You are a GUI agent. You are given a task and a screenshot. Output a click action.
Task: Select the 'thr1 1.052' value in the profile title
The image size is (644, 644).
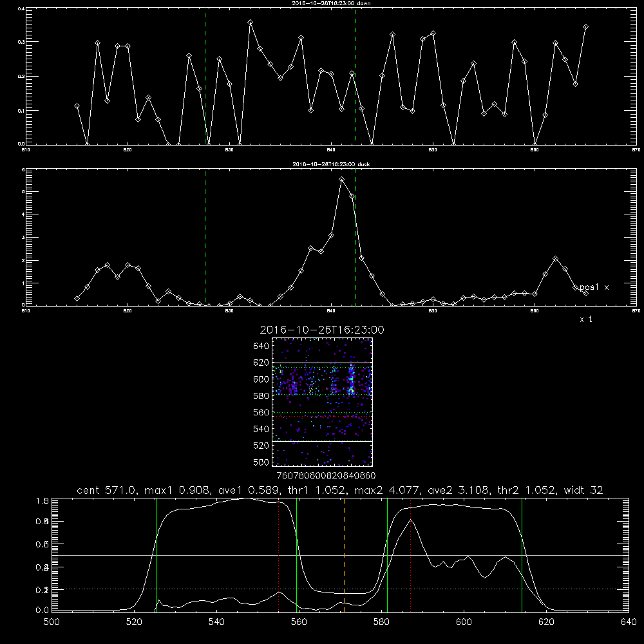click(317, 490)
